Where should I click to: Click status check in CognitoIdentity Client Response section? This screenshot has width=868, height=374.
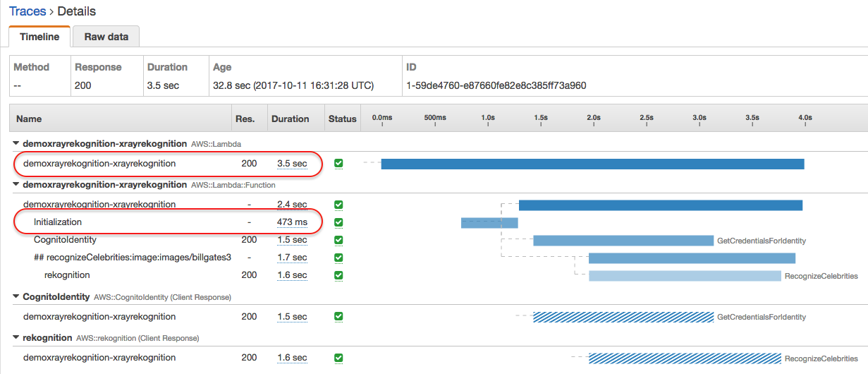(x=338, y=317)
